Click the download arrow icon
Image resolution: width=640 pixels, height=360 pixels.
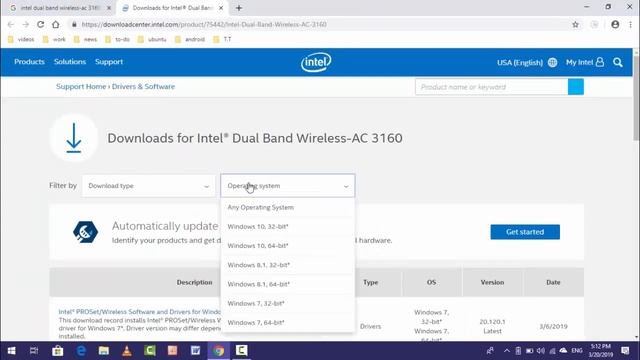pyautogui.click(x=74, y=138)
